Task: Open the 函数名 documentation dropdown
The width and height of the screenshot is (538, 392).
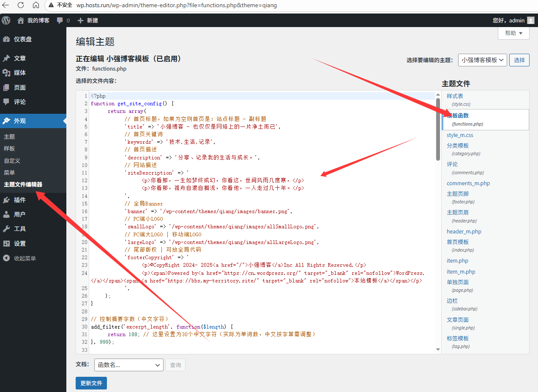Action: pyautogui.click(x=128, y=365)
